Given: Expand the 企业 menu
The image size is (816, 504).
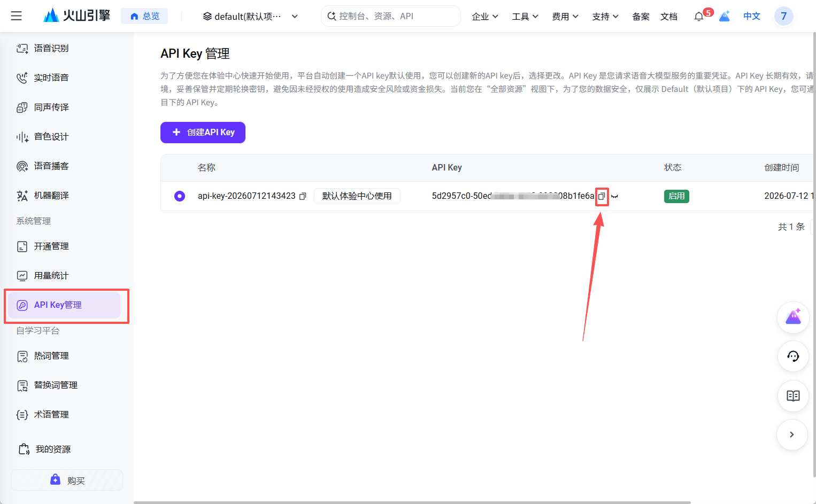Looking at the screenshot, I should point(485,17).
